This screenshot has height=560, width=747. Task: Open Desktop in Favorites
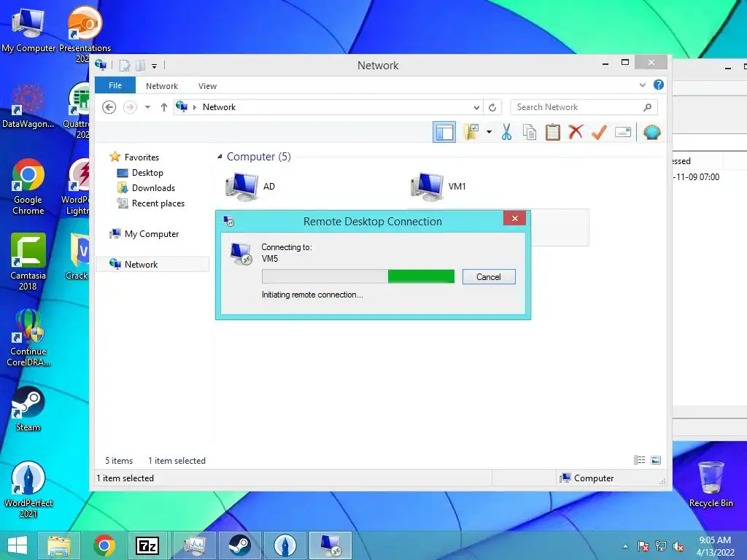140,172
